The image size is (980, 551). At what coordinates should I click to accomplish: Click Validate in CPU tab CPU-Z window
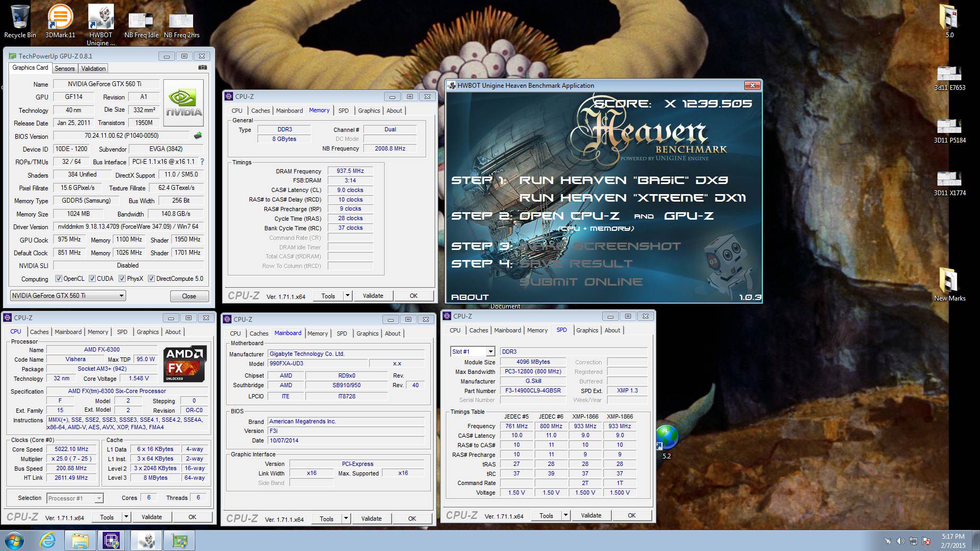click(x=152, y=517)
